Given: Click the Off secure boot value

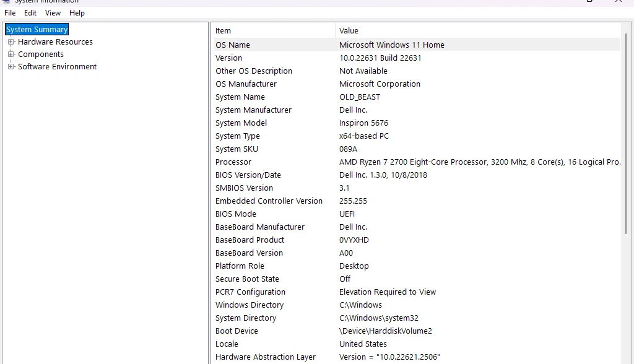Looking at the screenshot, I should coord(345,279).
